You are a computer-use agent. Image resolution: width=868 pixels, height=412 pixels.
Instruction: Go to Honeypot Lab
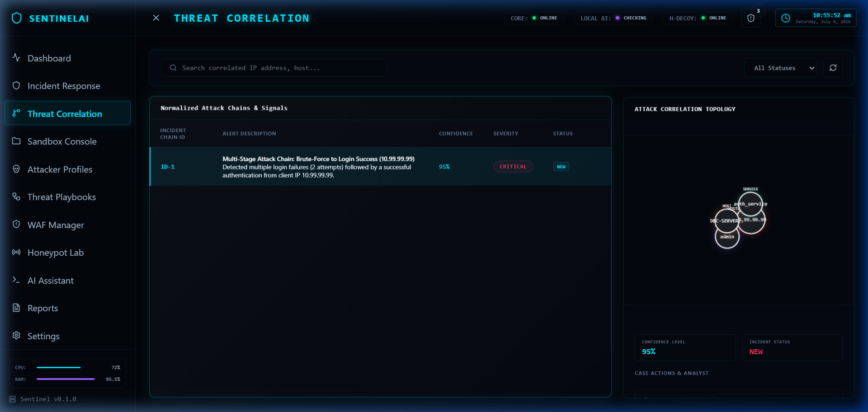point(68,253)
